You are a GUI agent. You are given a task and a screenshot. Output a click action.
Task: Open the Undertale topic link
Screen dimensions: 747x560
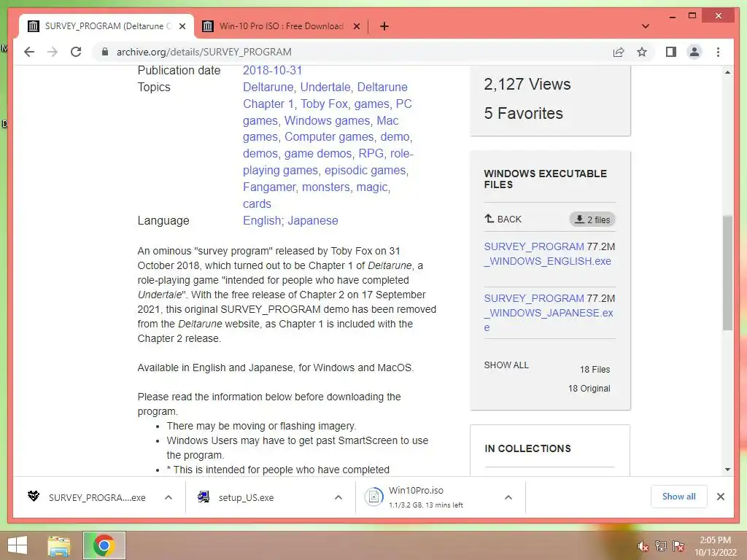point(325,87)
